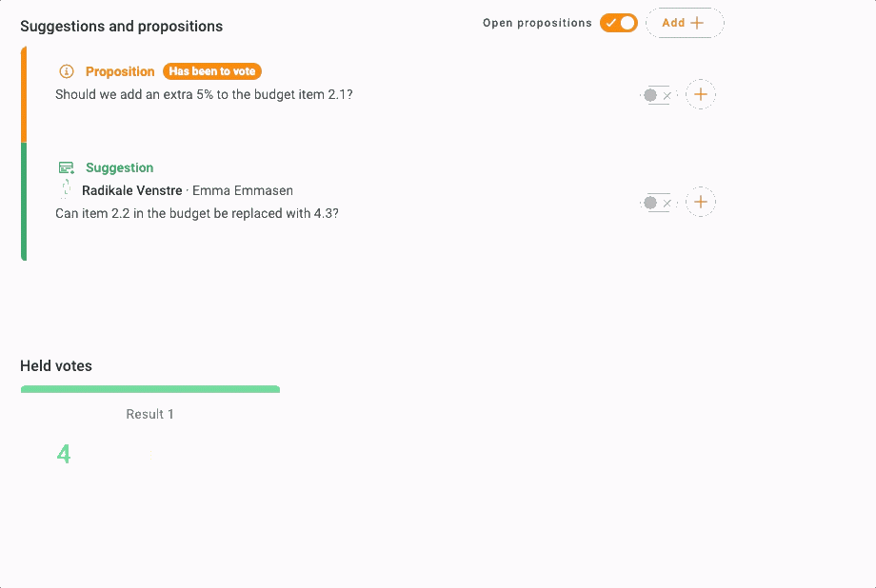876x588 pixels.
Task: Toggle the switch on the Suggestion row
Action: coord(656,203)
